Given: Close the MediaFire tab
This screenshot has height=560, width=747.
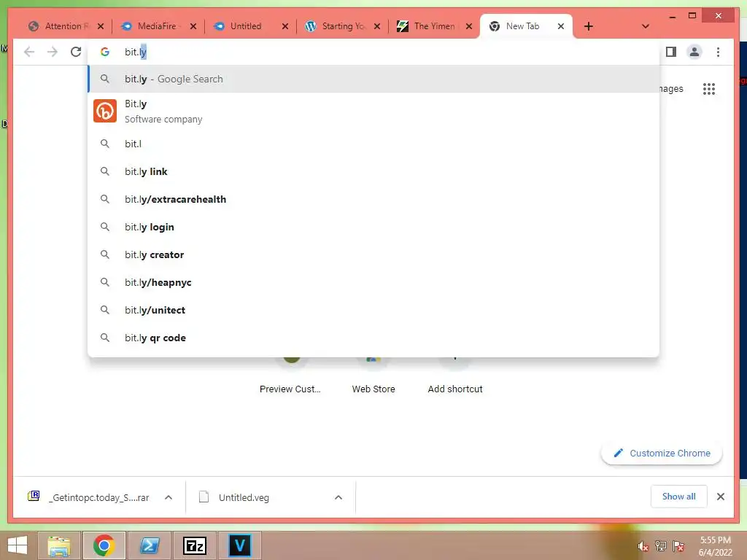Looking at the screenshot, I should click(x=193, y=26).
